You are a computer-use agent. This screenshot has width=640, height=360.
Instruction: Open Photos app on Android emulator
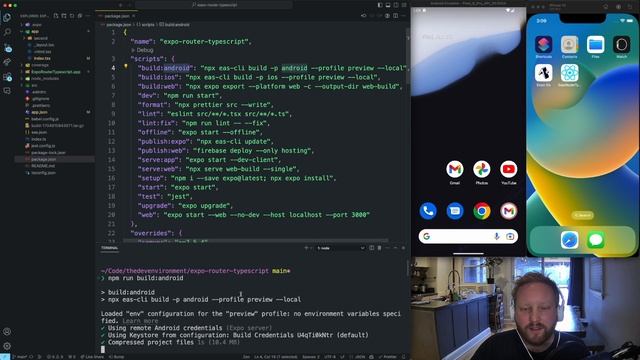point(482,169)
